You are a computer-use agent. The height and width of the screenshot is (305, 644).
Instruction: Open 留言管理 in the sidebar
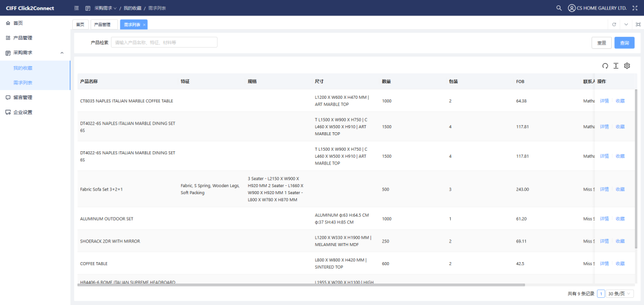pos(23,97)
